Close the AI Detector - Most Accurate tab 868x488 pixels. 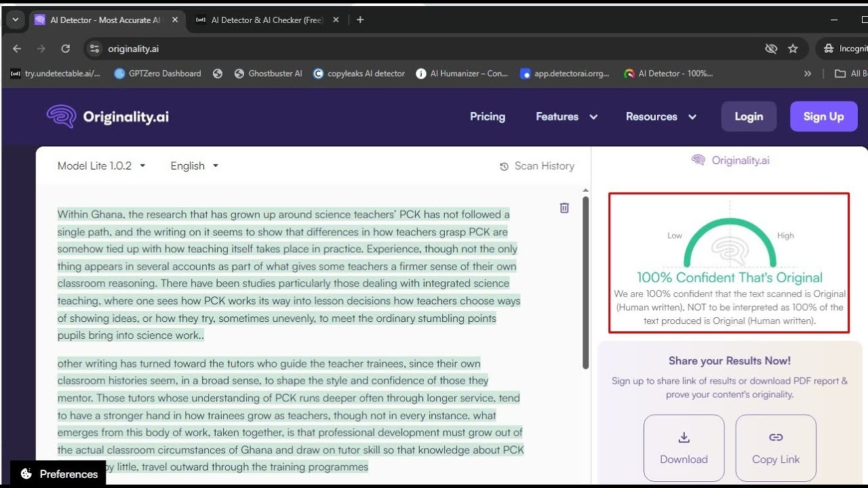pos(175,20)
